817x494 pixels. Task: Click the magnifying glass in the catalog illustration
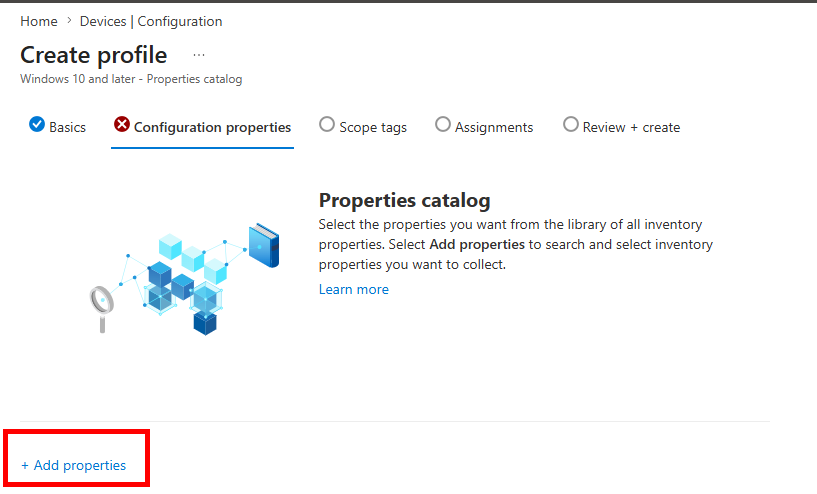(102, 308)
